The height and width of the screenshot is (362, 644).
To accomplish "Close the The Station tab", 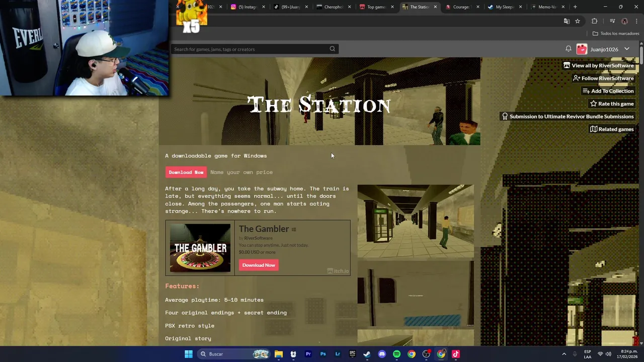I will click(x=435, y=7).
